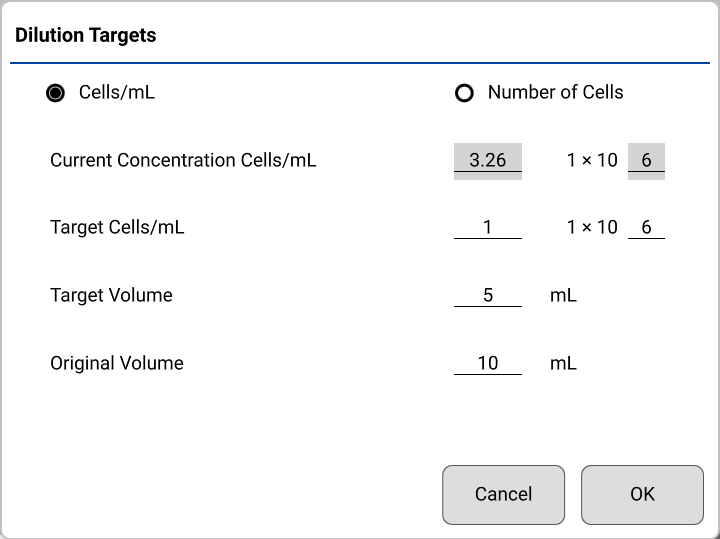The image size is (720, 539).
Task: Click the Target Volume input field
Action: pyautogui.click(x=488, y=295)
